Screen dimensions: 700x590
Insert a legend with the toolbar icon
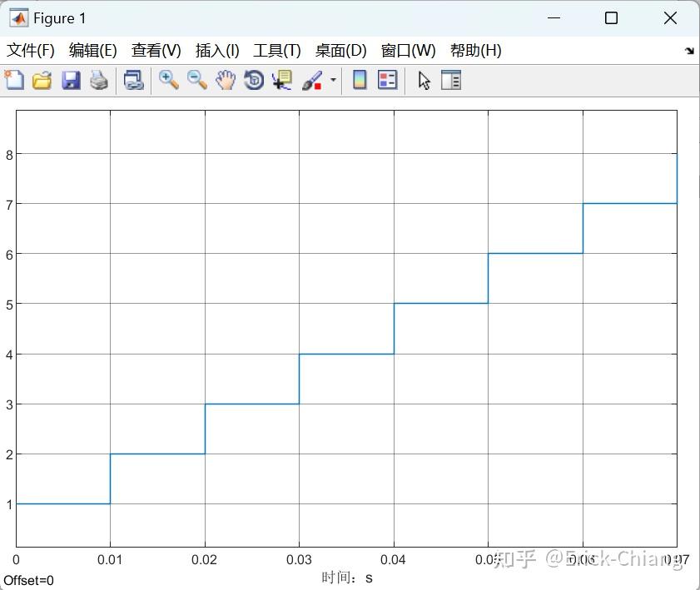(x=388, y=81)
